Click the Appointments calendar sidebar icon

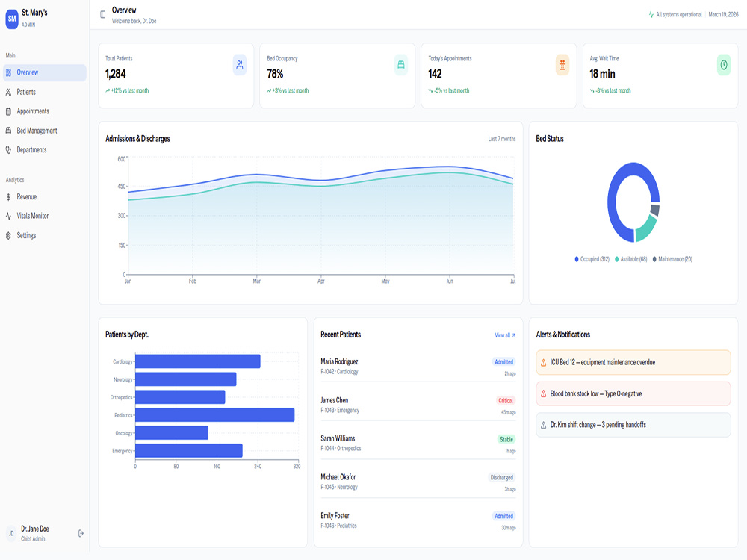point(8,111)
